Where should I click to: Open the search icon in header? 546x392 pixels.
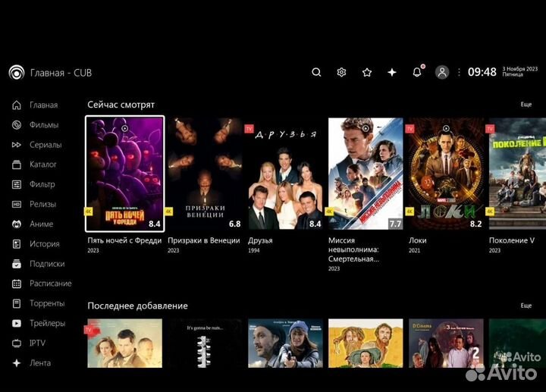pos(316,73)
